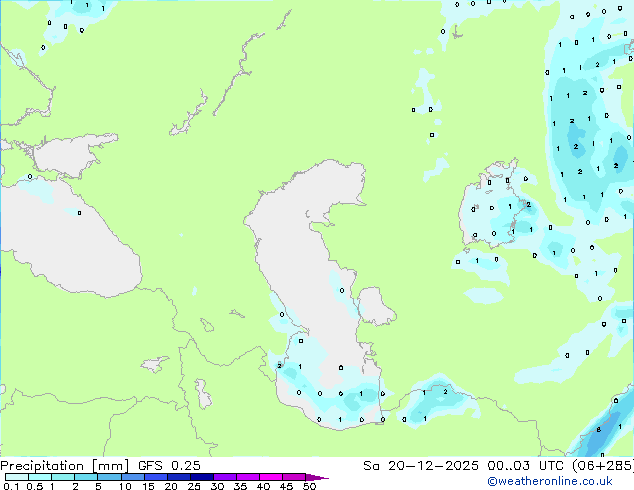The height and width of the screenshot is (490, 634).
Task: Click the 'Precipitation [mm]' title text
Action: [65, 466]
